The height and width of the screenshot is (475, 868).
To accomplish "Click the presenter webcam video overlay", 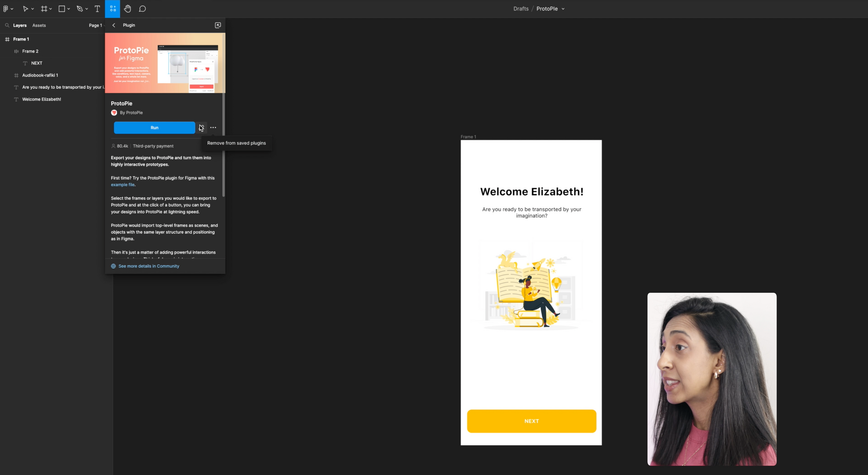I will click(712, 379).
